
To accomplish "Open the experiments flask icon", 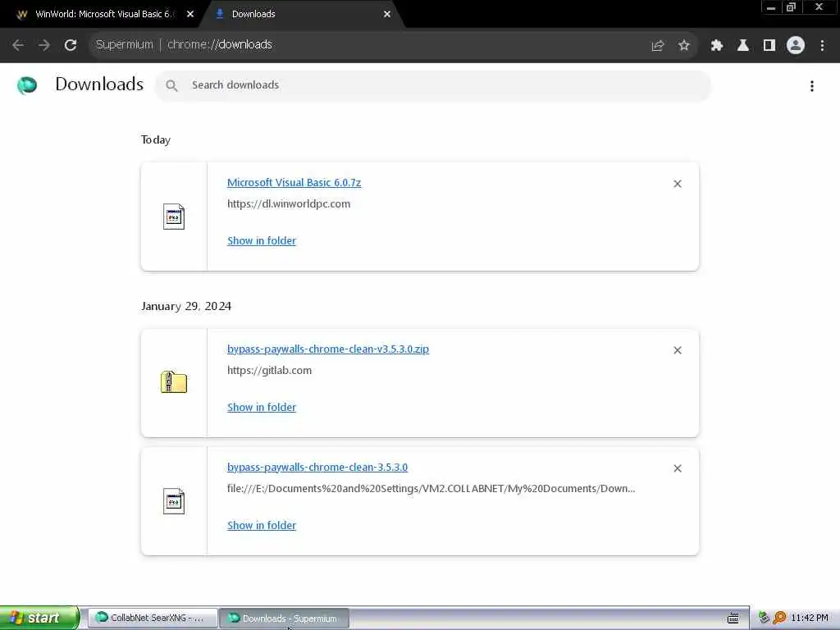I will [743, 46].
